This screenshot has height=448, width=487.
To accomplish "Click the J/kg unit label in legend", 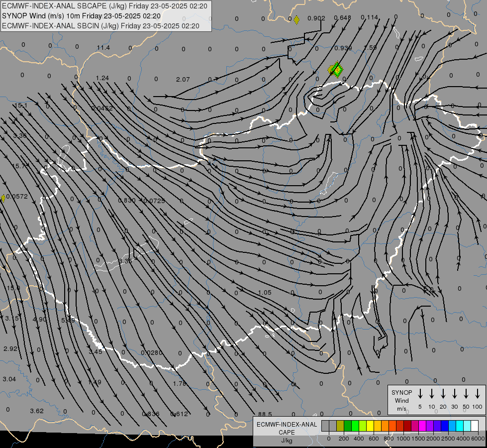I will 287,441.
